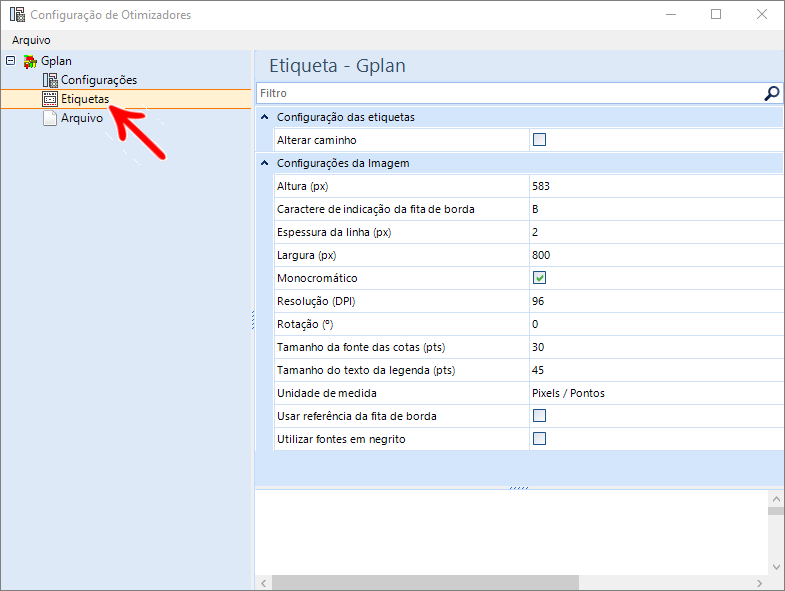Collapse the Gplan tree node
Image resolution: width=785 pixels, height=591 pixels.
coord(10,61)
